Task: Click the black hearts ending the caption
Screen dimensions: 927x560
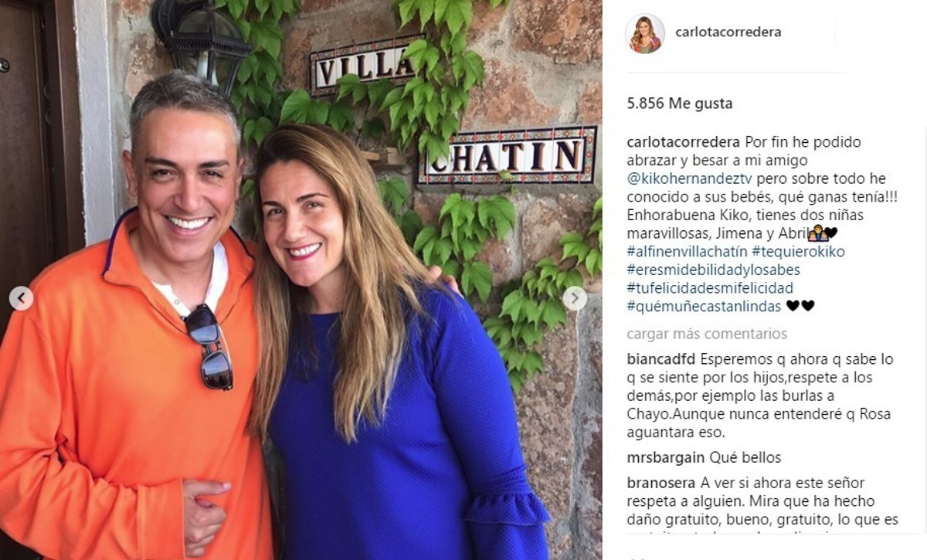Action: [800, 306]
